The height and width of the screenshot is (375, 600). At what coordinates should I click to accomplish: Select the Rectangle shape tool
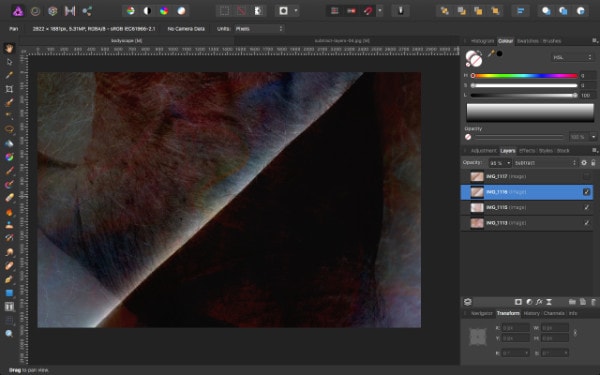pyautogui.click(x=9, y=293)
